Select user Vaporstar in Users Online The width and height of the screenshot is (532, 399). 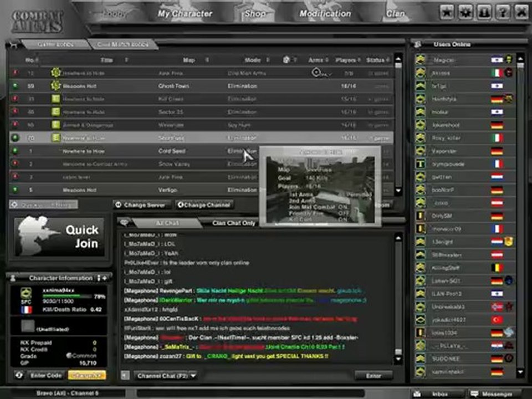click(x=465, y=151)
